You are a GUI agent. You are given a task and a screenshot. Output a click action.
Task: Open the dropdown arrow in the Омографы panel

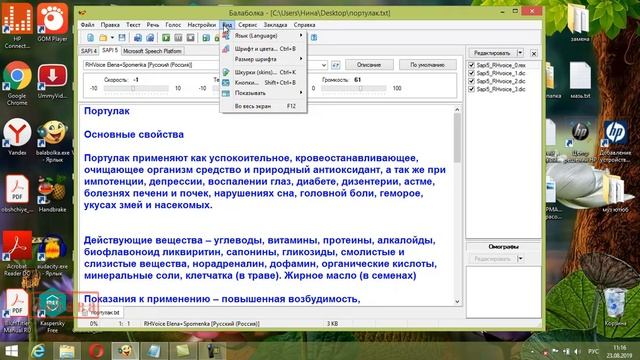tap(520, 259)
